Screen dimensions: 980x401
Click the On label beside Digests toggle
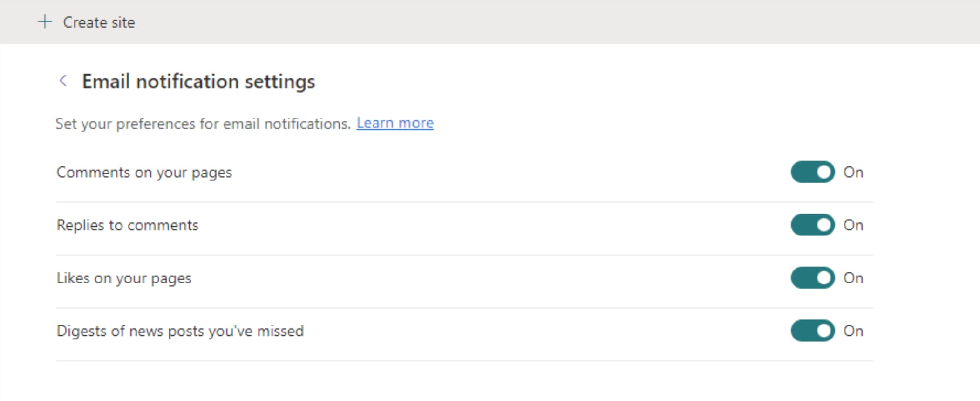click(x=853, y=331)
